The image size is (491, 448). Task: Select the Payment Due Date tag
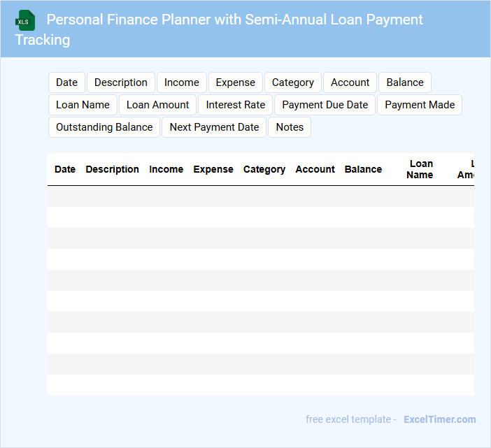click(325, 105)
